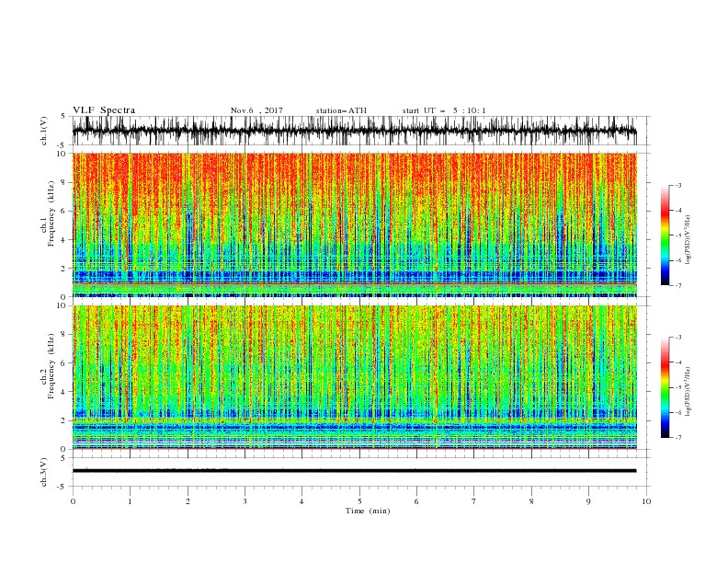Click time axis tick label '3'

tap(245, 501)
